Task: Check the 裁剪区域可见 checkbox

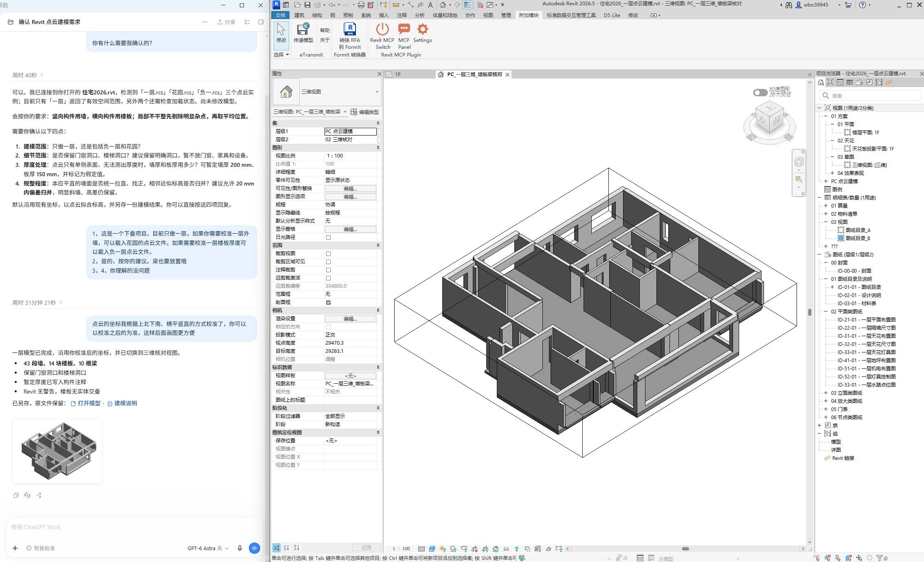Action: 328,262
